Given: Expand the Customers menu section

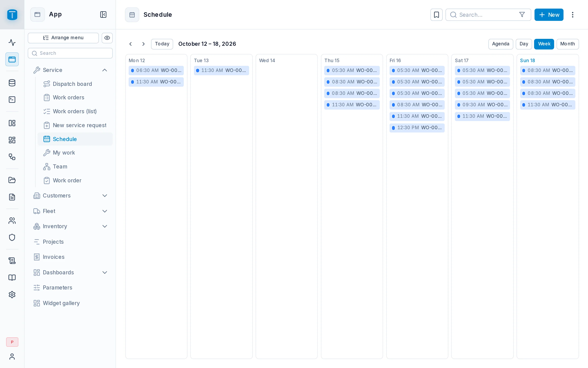Looking at the screenshot, I should pos(105,196).
